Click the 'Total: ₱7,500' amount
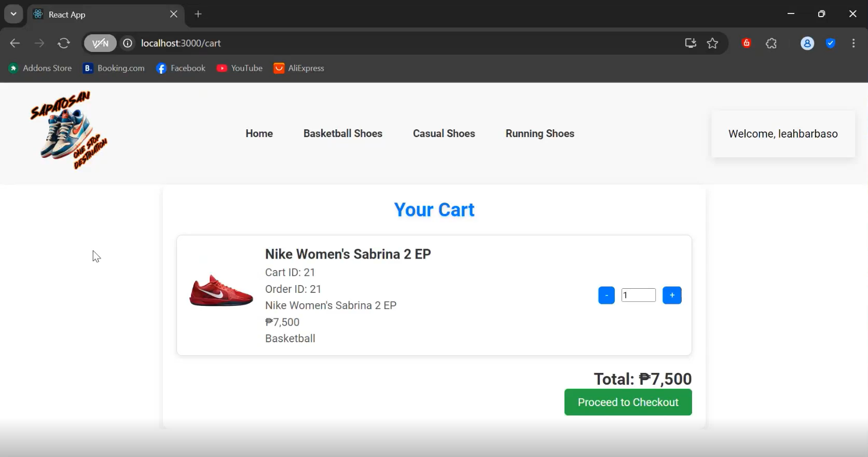This screenshot has width=868, height=457. [643, 379]
